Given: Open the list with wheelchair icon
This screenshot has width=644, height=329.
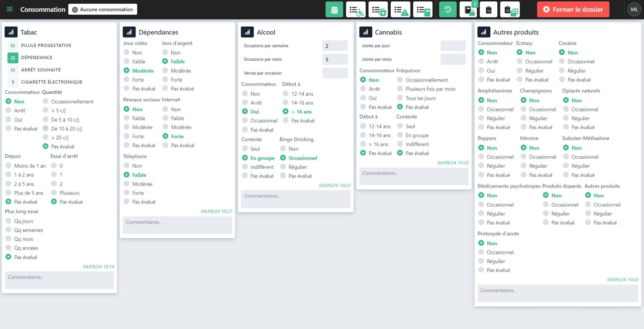Looking at the screenshot, I should point(356,10).
